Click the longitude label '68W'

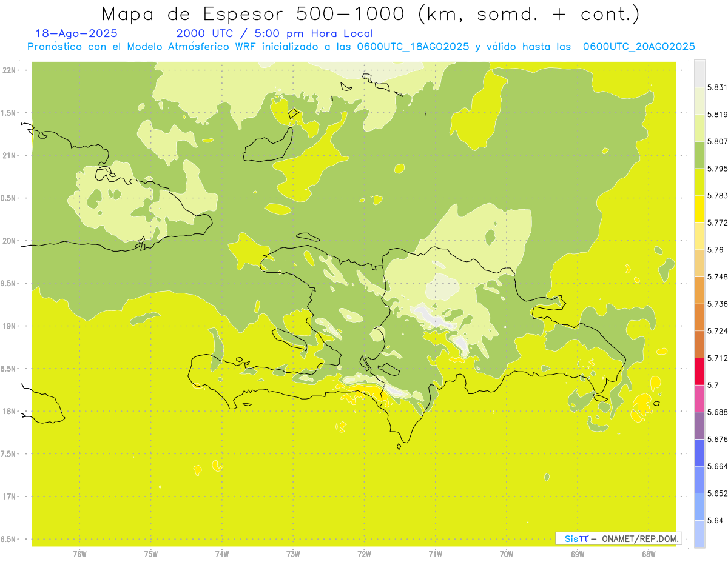[649, 554]
